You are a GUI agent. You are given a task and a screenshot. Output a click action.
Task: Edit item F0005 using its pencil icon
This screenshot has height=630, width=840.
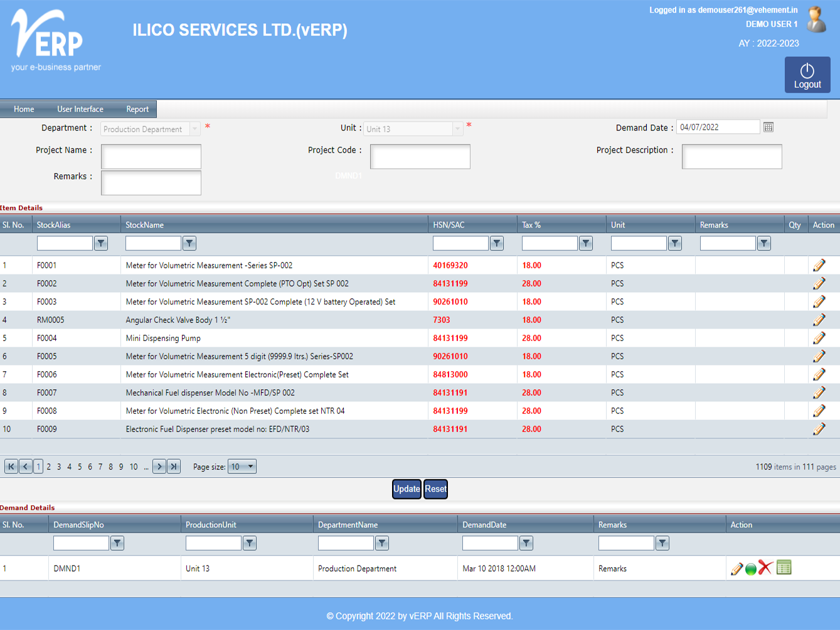(x=819, y=356)
